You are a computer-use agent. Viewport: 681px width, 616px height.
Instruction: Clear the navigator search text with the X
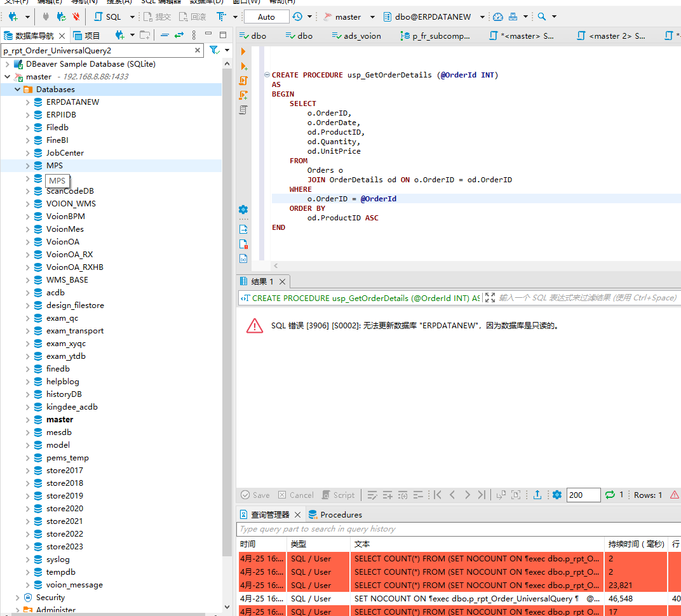pos(198,50)
